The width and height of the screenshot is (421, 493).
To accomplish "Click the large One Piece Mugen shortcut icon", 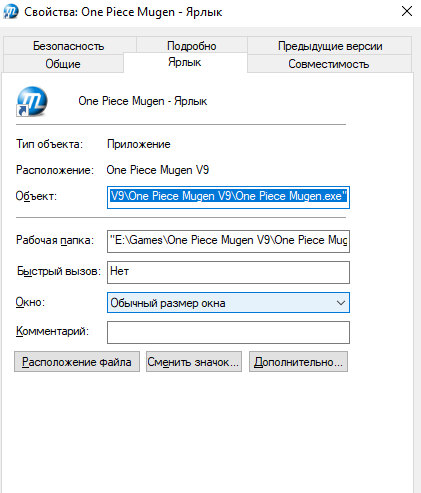I will [x=32, y=102].
